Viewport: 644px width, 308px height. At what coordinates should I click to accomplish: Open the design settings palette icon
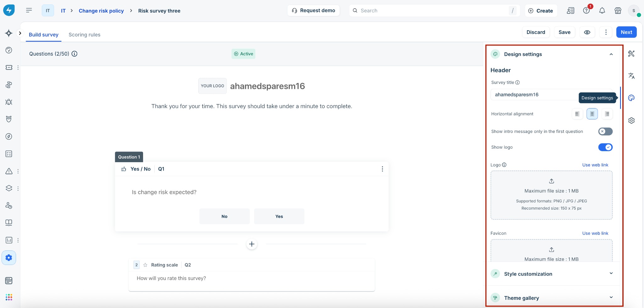pos(631,98)
